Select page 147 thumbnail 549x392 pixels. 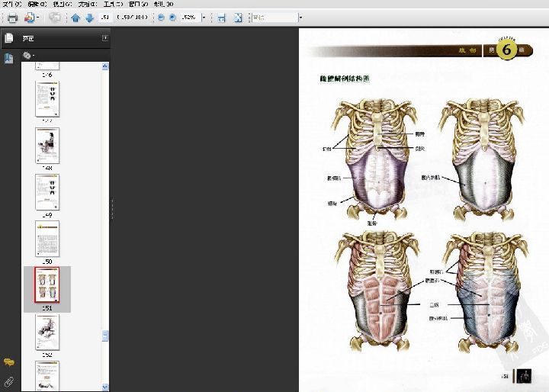point(47,99)
